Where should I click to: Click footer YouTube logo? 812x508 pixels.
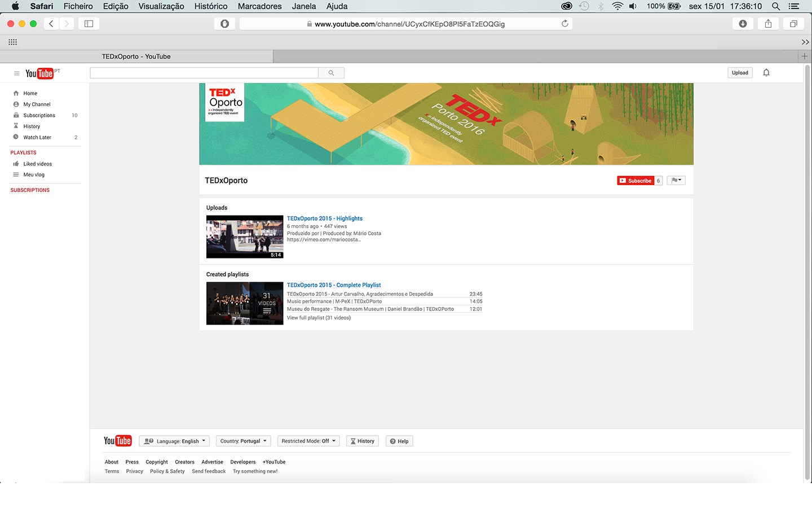point(117,441)
